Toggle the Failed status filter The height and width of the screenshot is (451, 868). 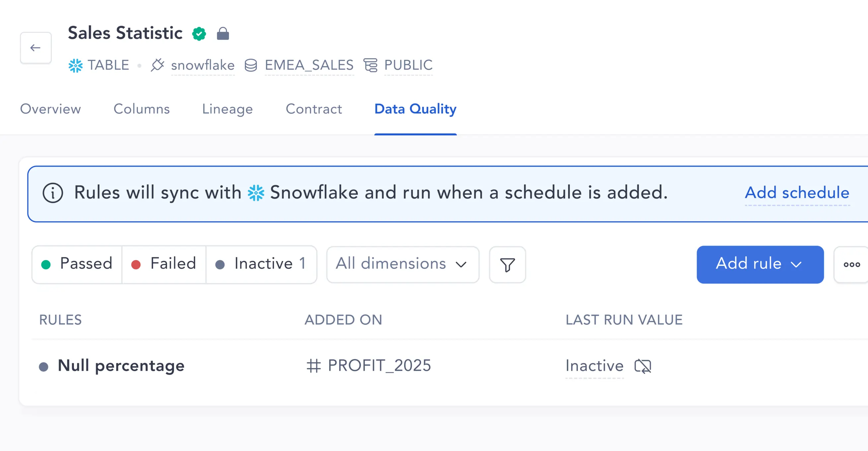pos(164,264)
